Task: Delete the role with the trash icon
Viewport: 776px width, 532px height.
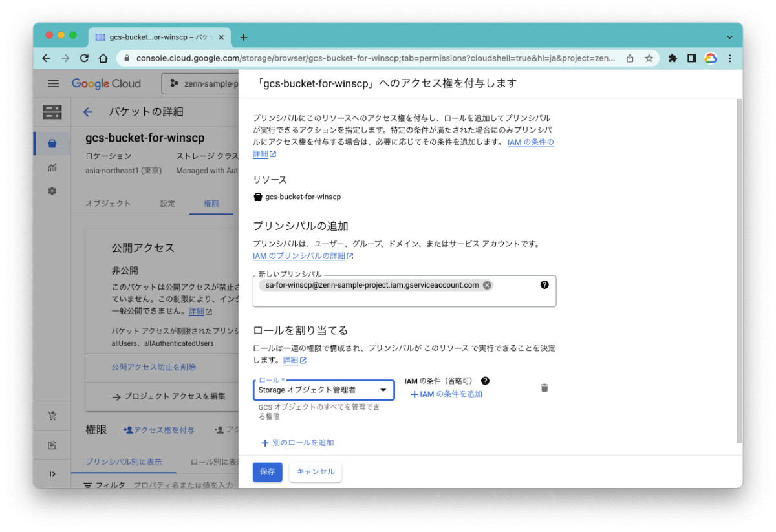Action: 544,388
